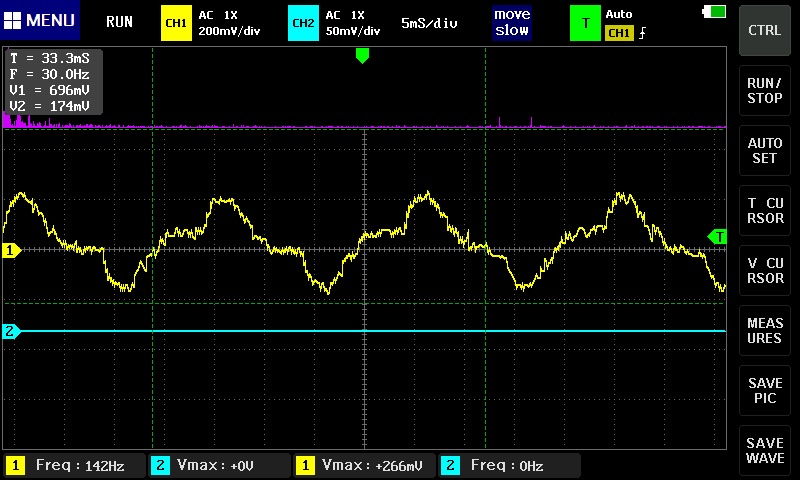
Task: Open the MENU button with waveform icon
Action: point(40,21)
